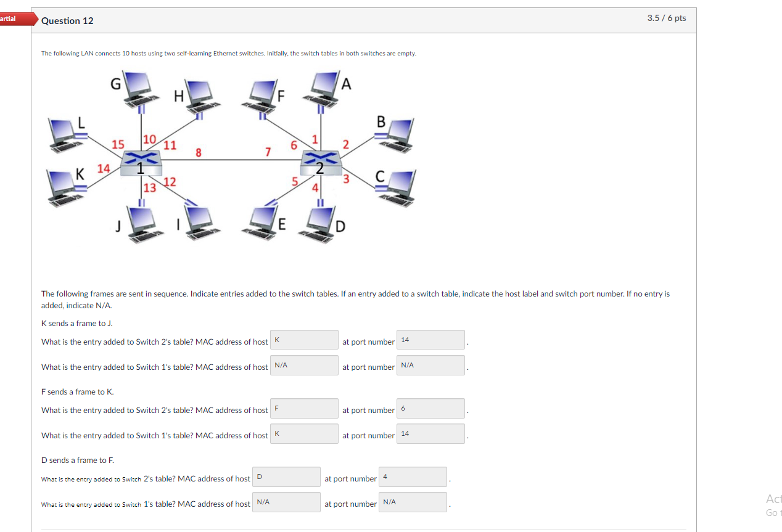Viewport: 782px width, 532px height.
Task: Click the MAC address field containing F
Action: [304, 408]
